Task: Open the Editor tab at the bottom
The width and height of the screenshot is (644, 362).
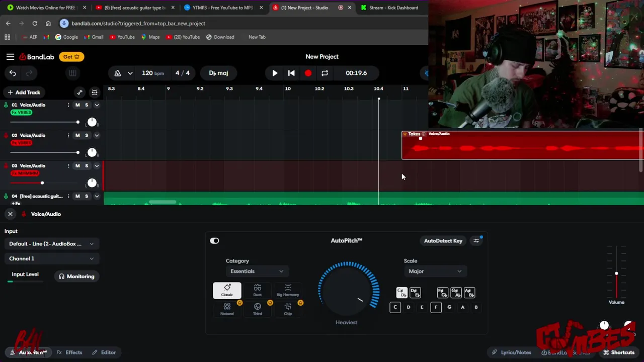Action: 104,352
